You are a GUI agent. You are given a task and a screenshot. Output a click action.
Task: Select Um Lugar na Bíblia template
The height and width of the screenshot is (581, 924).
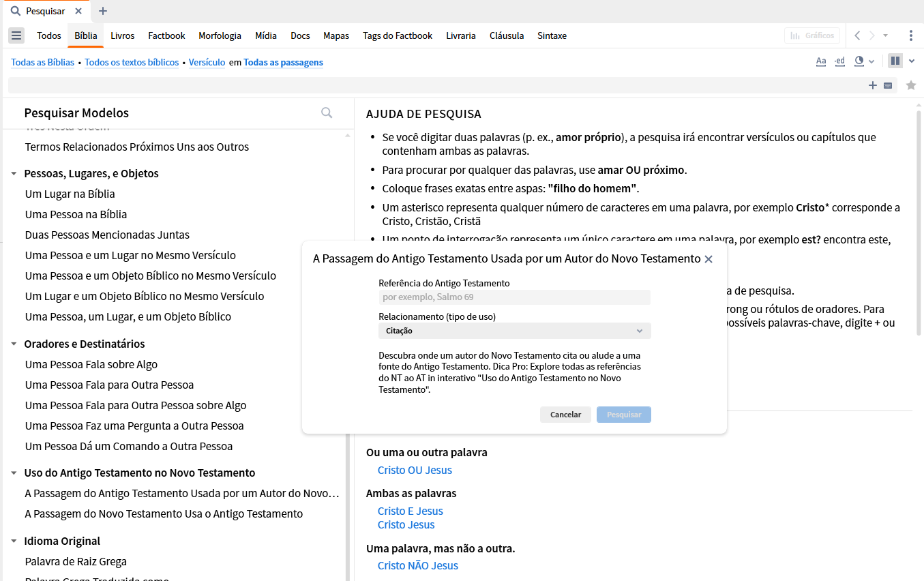point(70,194)
